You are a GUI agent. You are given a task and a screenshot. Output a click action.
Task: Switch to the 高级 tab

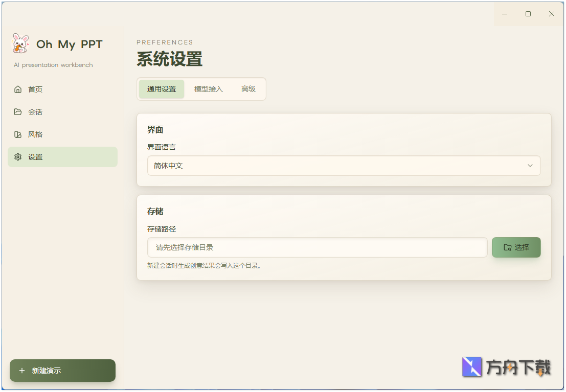(248, 89)
